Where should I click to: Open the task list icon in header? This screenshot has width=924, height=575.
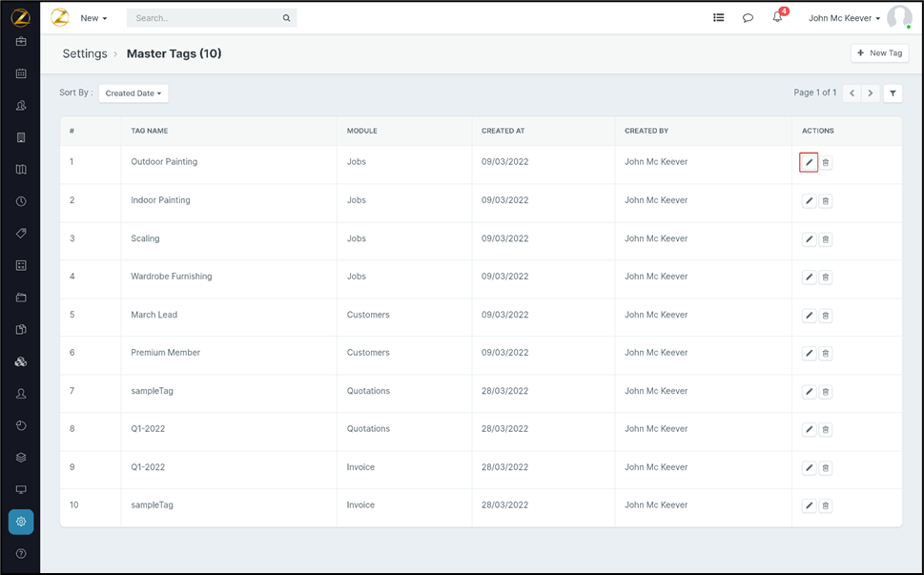[x=719, y=18]
